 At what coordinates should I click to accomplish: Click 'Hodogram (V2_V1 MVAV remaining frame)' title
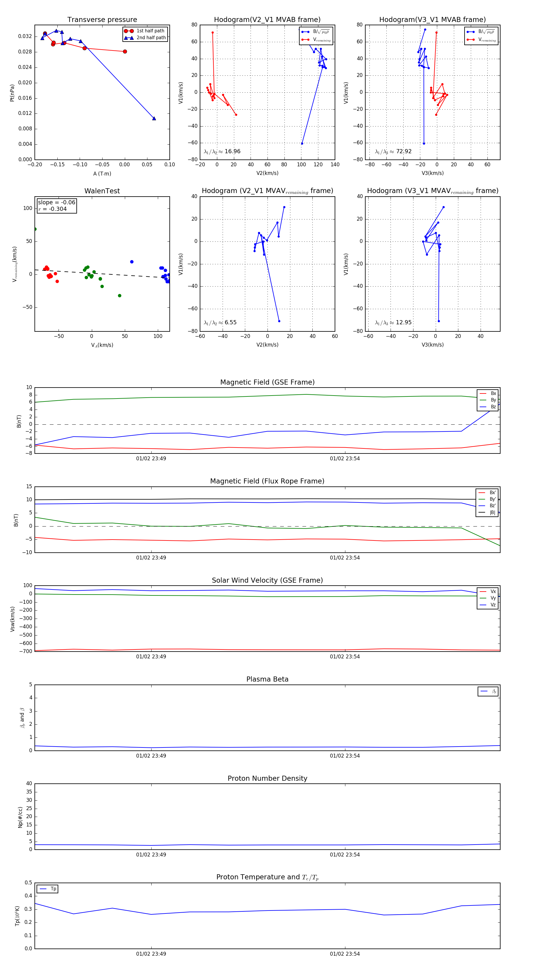tap(267, 191)
